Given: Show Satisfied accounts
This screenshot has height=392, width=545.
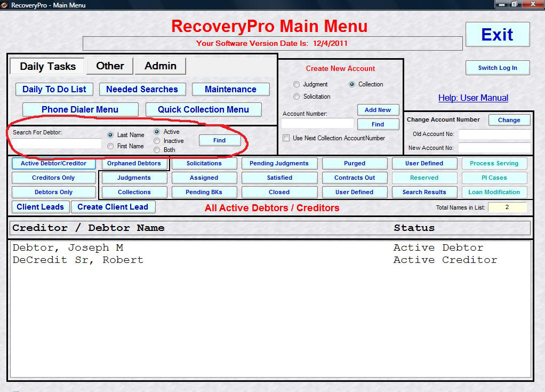Looking at the screenshot, I should click(279, 178).
